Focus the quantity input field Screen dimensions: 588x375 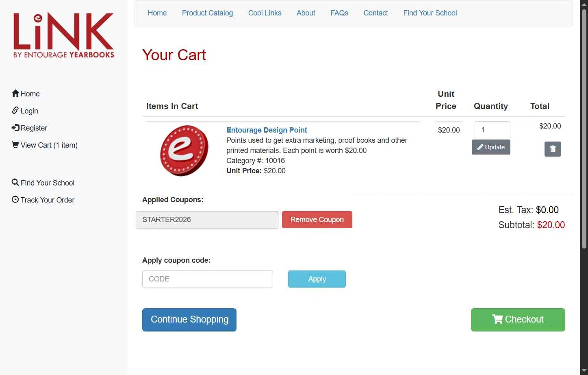pyautogui.click(x=493, y=130)
